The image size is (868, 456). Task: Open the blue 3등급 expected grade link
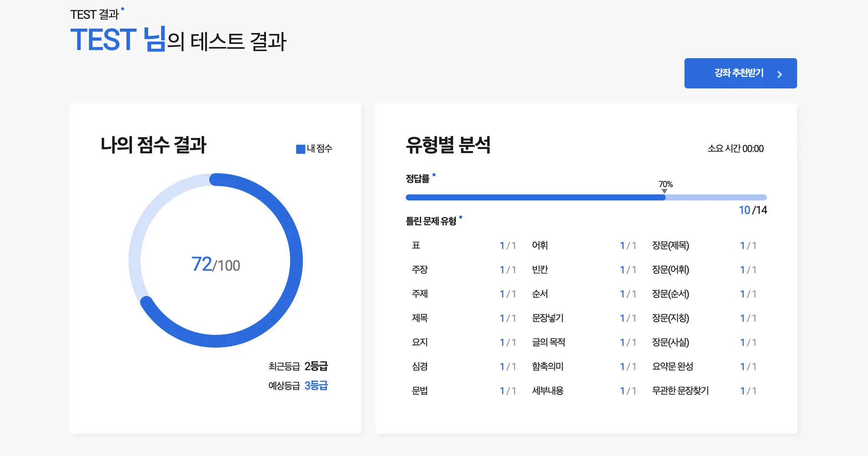click(316, 385)
